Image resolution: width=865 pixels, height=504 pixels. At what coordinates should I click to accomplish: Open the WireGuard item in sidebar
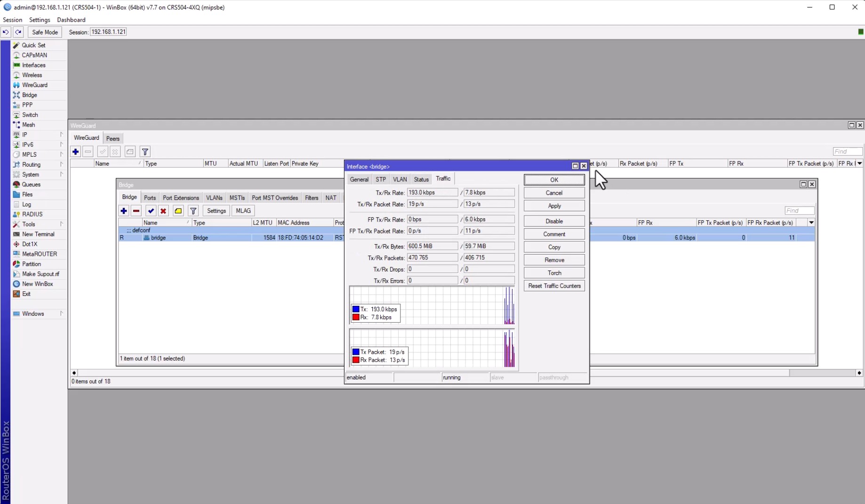(x=34, y=85)
